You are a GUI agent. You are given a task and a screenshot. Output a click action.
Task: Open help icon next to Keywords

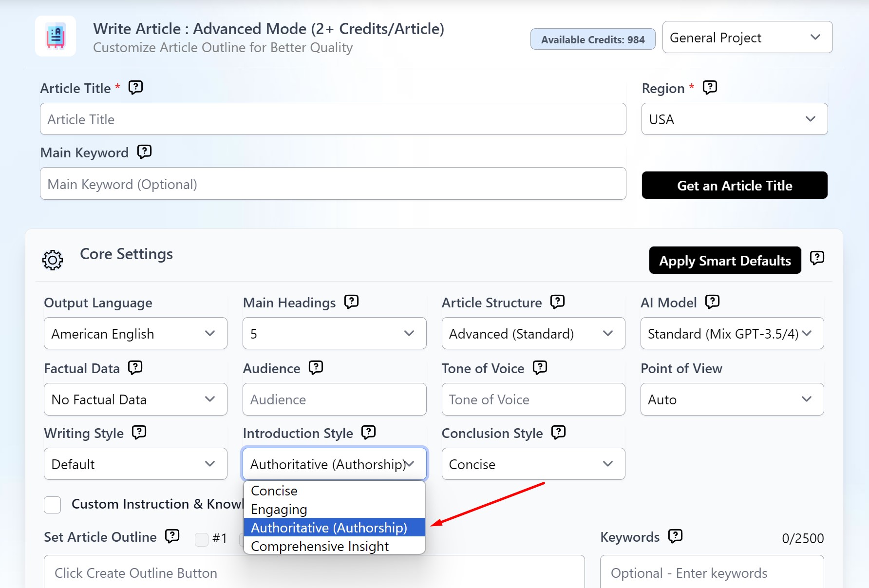[x=675, y=536]
